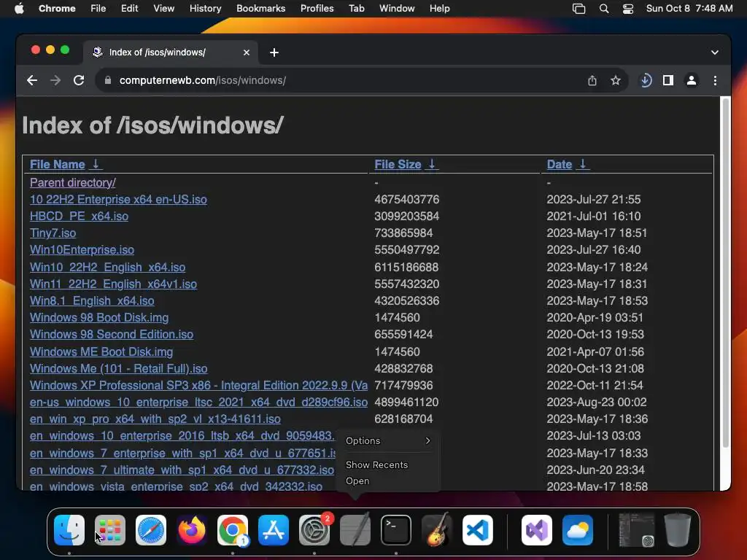Open the share page icon in address bar
The image size is (747, 560).
pos(592,80)
